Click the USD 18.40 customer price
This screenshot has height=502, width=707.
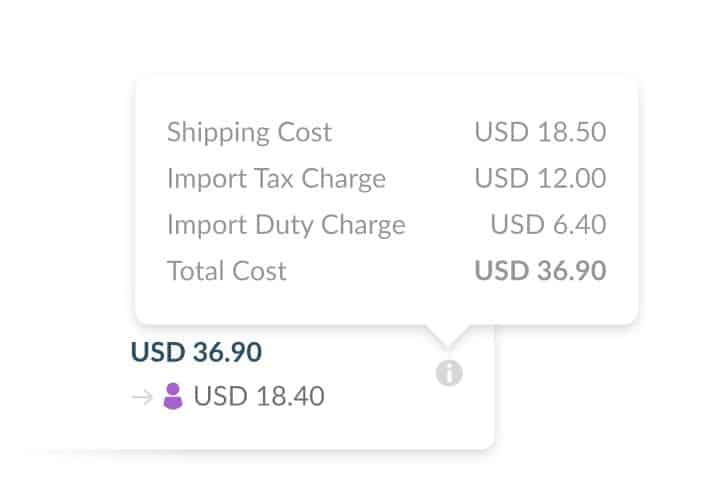[x=259, y=397]
